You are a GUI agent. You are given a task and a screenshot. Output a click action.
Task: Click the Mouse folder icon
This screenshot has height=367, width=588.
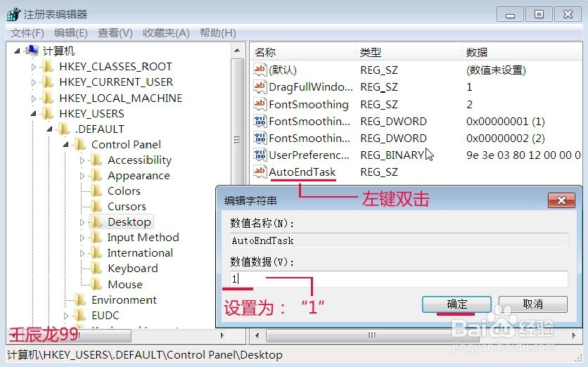[96, 284]
